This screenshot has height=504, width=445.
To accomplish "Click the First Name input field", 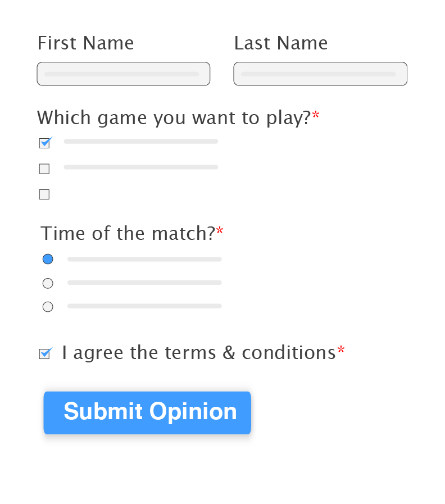I will click(x=123, y=74).
